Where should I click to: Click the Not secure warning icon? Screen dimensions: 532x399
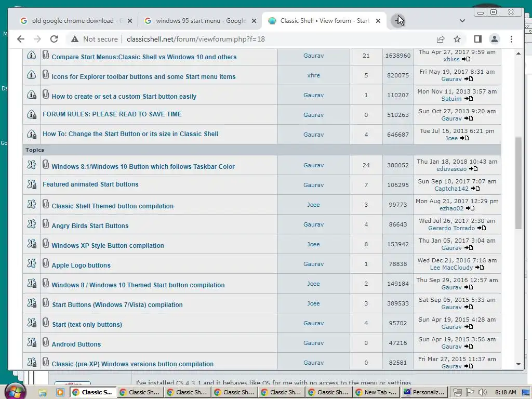75,39
